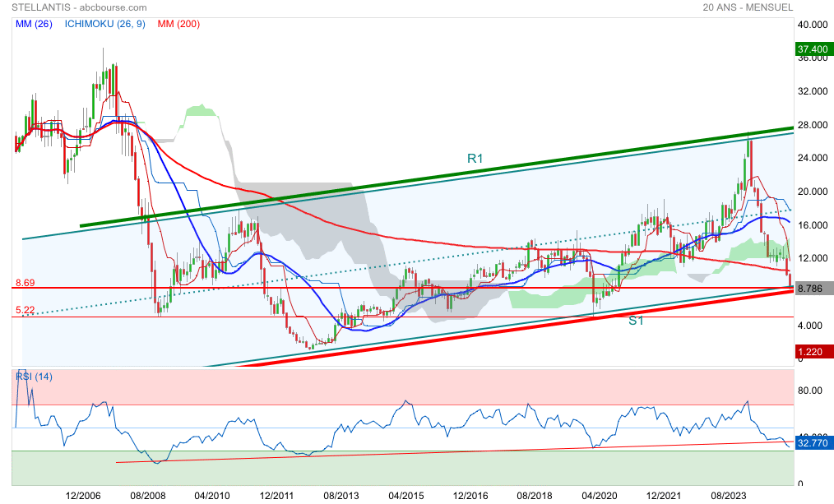Viewport: 834px width, 504px height.
Task: Click the R1 resistance label
Action: tap(475, 159)
